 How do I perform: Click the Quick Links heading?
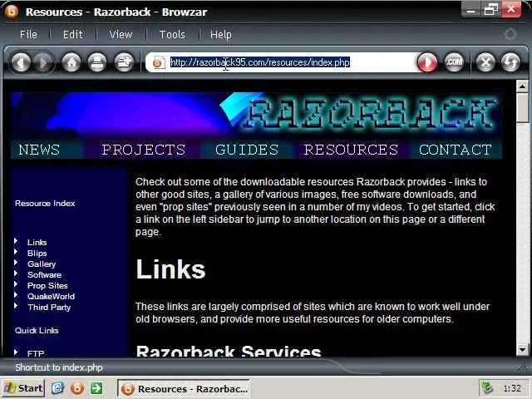tap(37, 331)
